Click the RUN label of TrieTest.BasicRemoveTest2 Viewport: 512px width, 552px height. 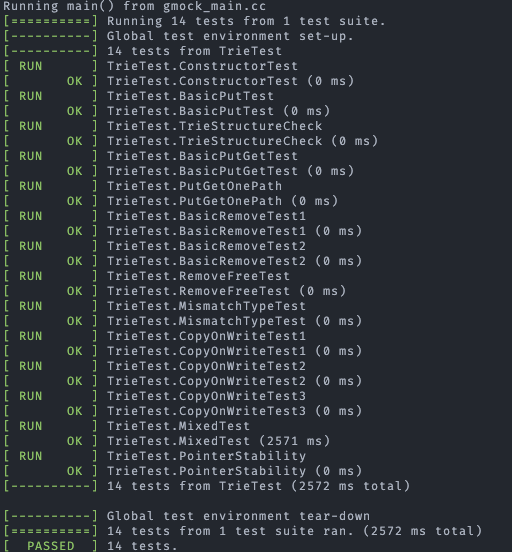(30, 246)
